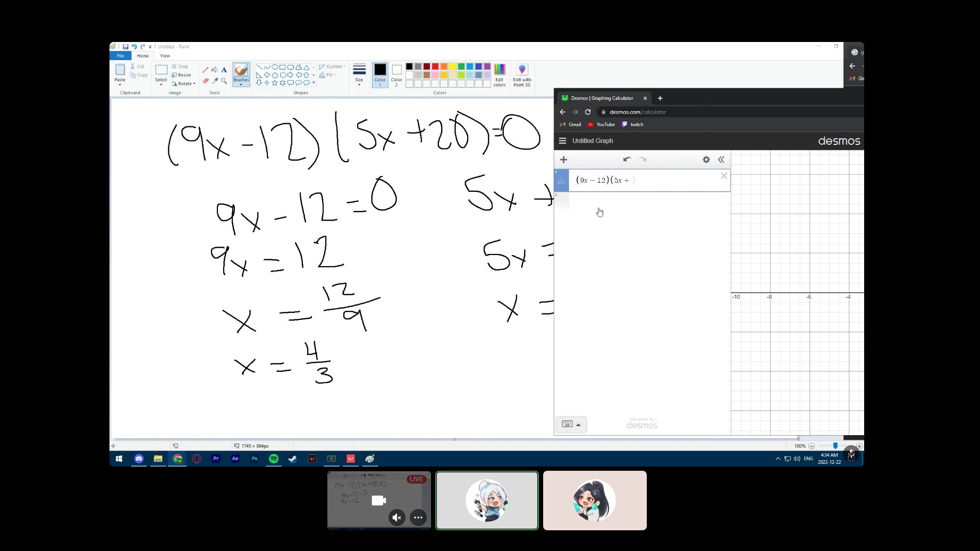Open the File menu in Paint
Image resolution: width=980 pixels, height=551 pixels.
121,56
